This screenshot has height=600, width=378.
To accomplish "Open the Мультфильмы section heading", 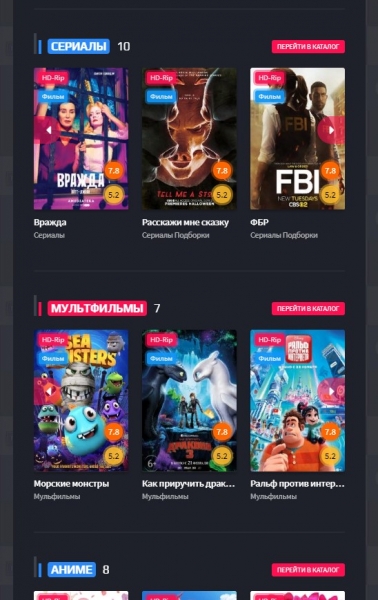I will [97, 308].
